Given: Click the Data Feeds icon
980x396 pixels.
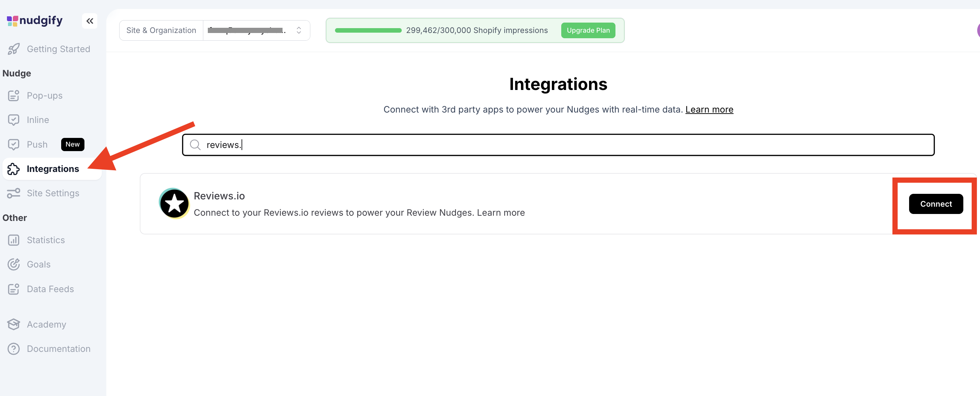Looking at the screenshot, I should tap(14, 289).
